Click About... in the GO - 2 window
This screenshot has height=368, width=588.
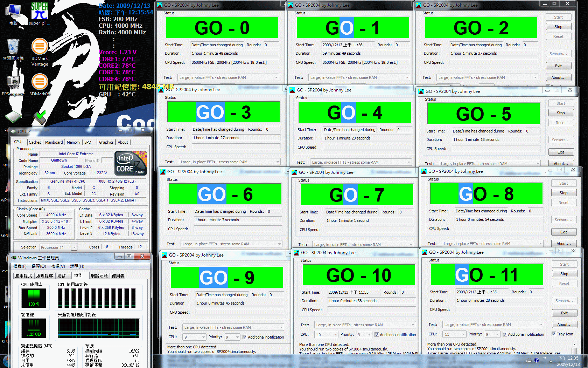[558, 77]
